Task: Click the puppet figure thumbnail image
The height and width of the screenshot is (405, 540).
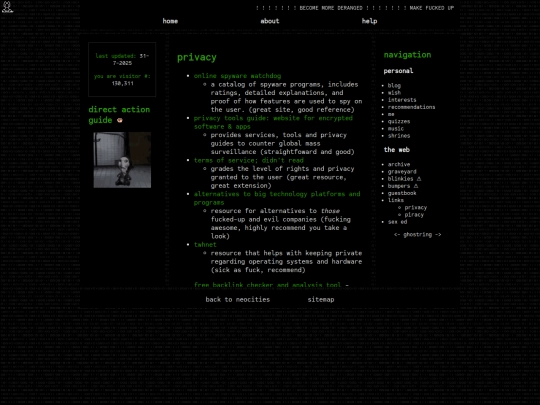Action: pos(122,160)
